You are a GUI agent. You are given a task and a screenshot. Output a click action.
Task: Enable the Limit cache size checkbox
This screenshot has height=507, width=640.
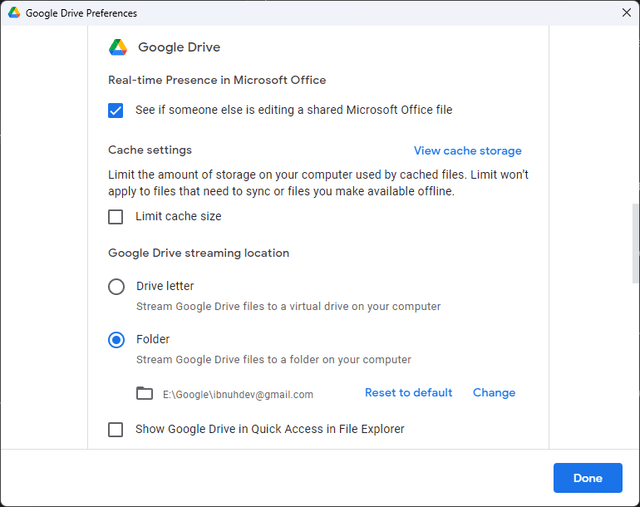[x=116, y=217]
